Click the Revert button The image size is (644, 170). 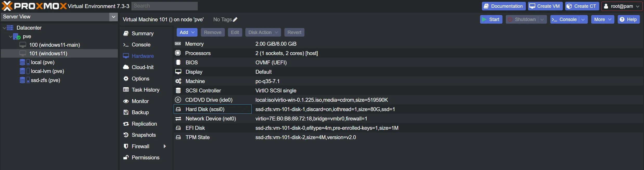294,32
